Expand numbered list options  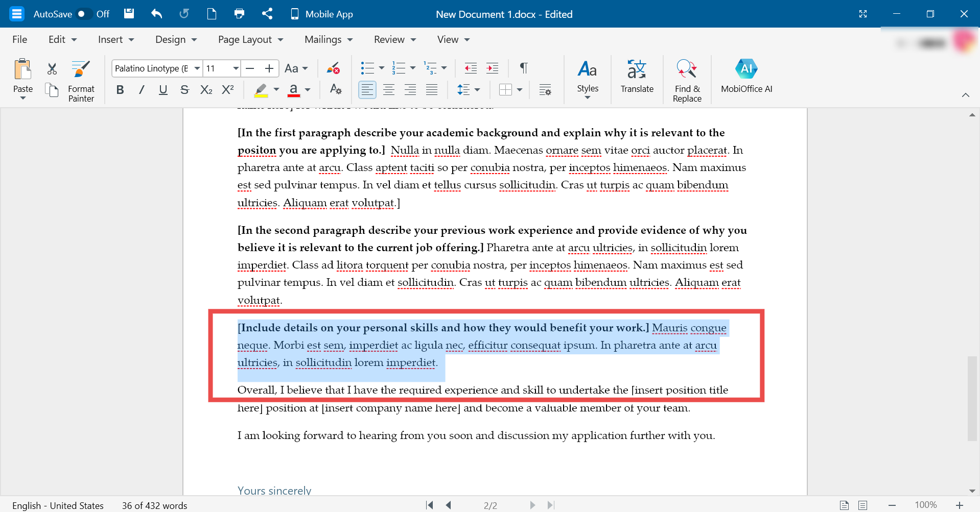[x=413, y=68]
